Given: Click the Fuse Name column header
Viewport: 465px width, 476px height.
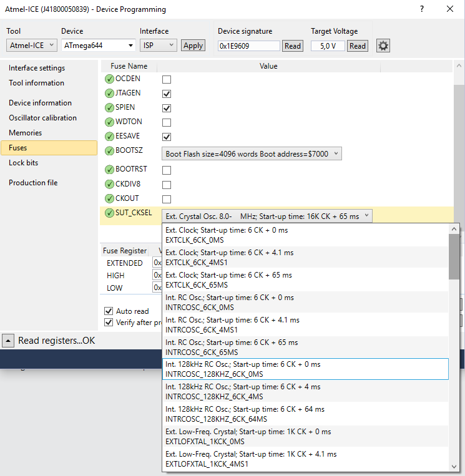Looking at the screenshot, I should (x=129, y=66).
